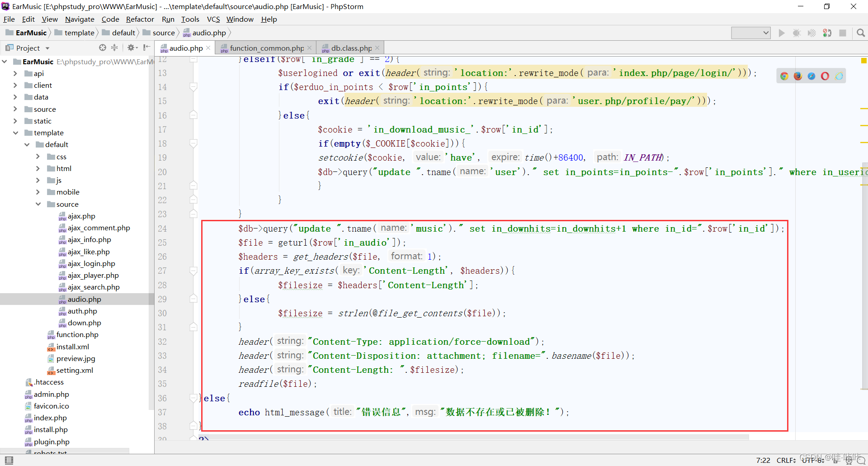Click editor horizontal scrollbar
868x466 pixels.
click(x=475, y=437)
